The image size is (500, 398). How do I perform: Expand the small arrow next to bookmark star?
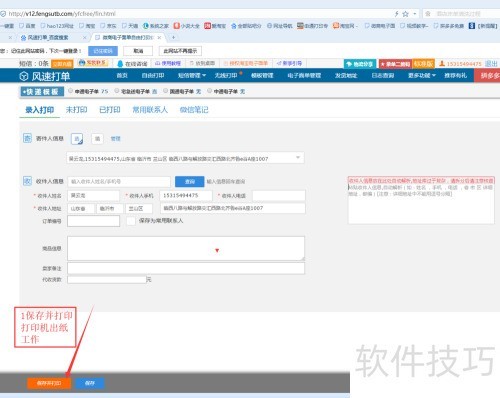pos(415,14)
